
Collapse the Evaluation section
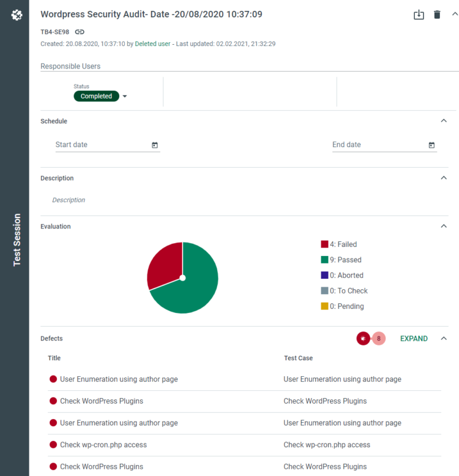[x=444, y=226]
